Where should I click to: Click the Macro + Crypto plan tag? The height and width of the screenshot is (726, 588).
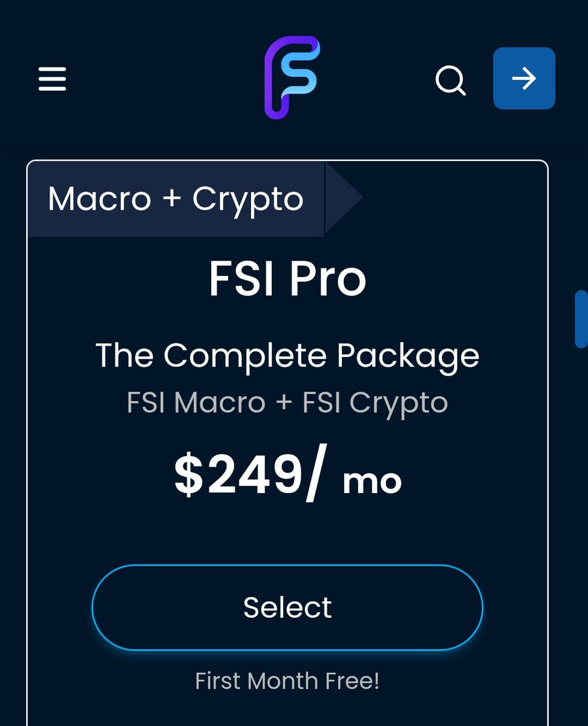175,198
